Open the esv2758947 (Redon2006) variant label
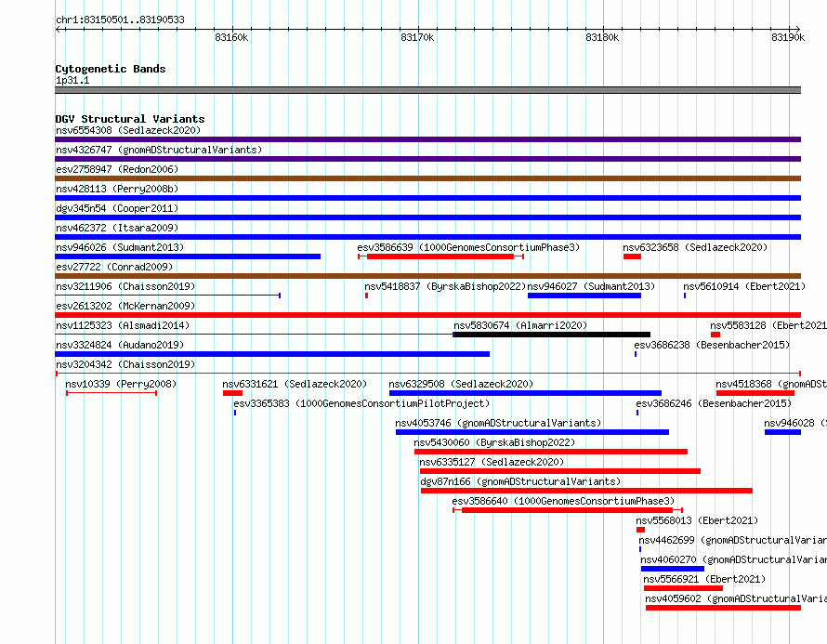827x644 pixels. [x=117, y=169]
